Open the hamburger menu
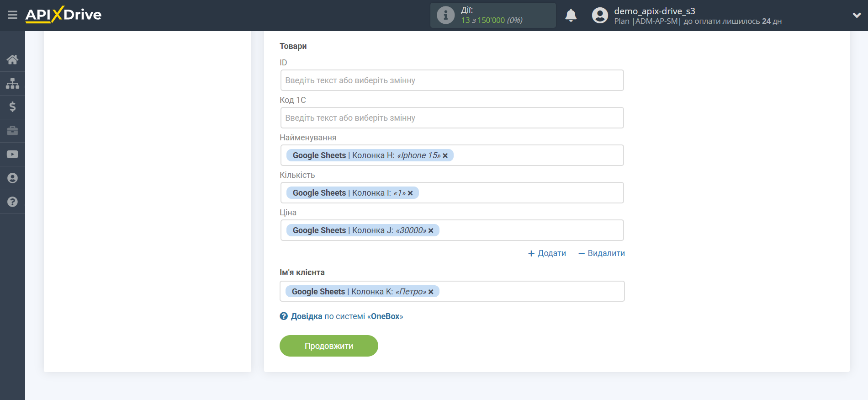This screenshot has width=868, height=400. point(12,15)
